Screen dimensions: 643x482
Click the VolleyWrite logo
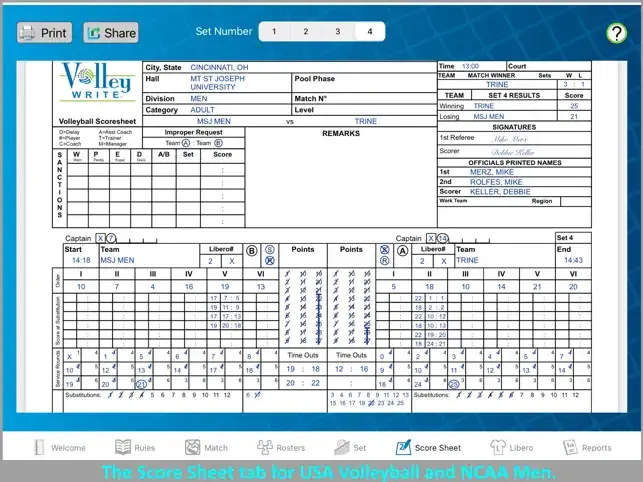coord(97,82)
